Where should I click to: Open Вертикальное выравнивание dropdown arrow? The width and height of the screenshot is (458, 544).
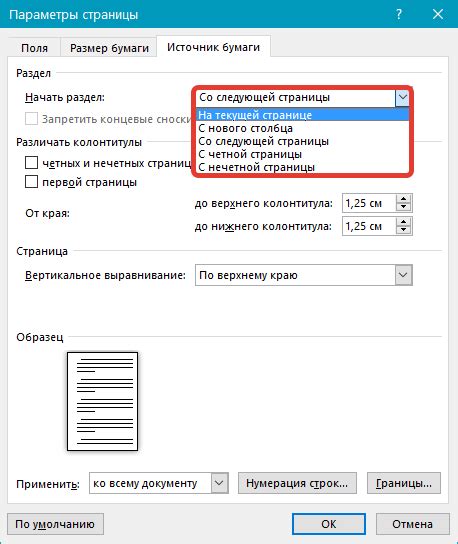[x=403, y=275]
